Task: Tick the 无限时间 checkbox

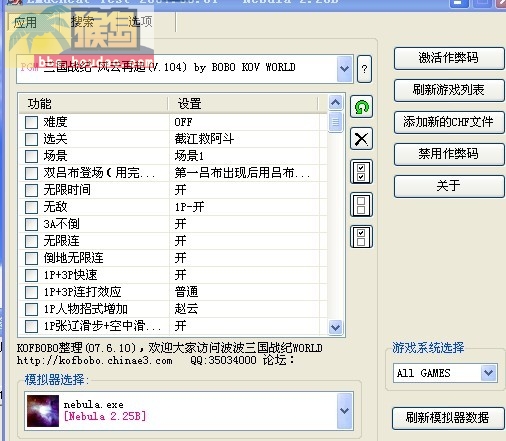Action: (31, 190)
